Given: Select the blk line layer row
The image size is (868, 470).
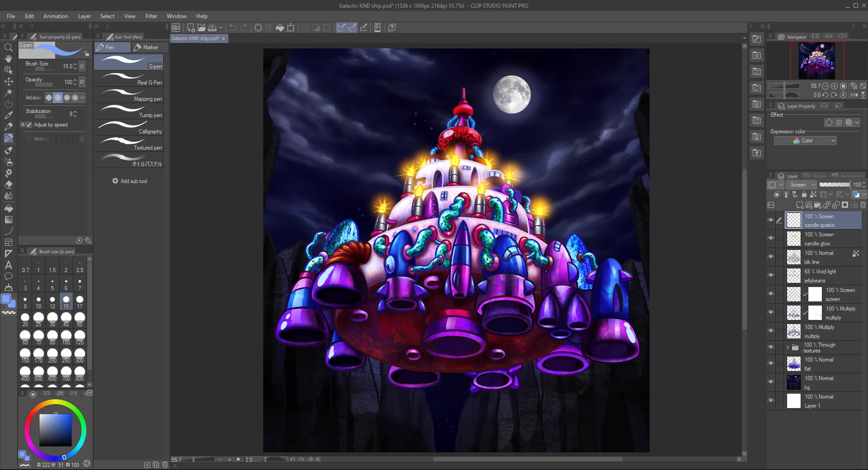Looking at the screenshot, I should 823,257.
